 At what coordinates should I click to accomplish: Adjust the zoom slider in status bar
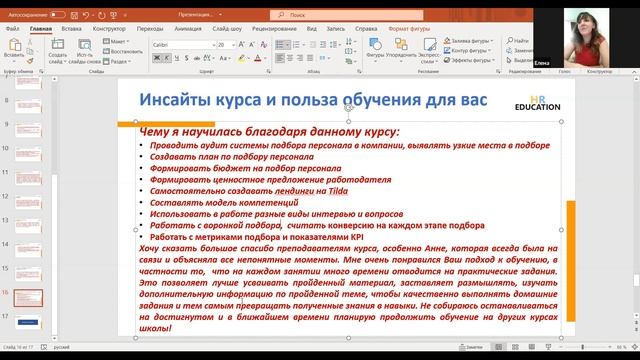tap(582, 347)
